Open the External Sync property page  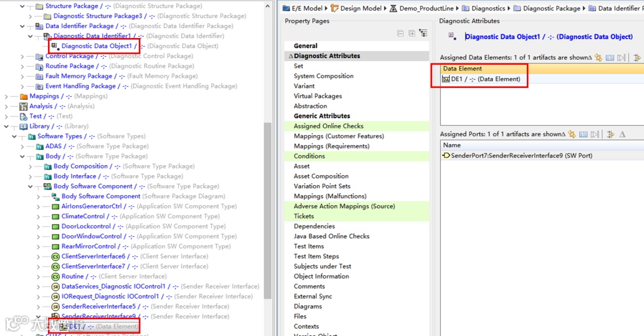[x=313, y=296]
